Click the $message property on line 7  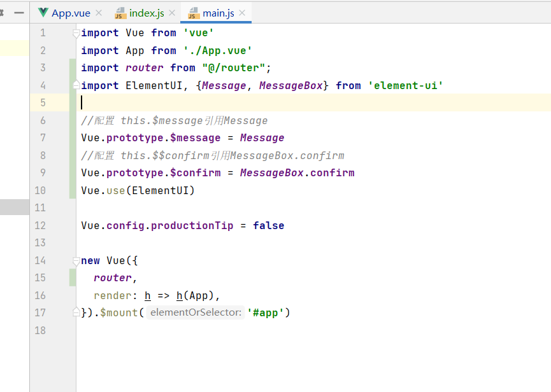pyautogui.click(x=195, y=138)
